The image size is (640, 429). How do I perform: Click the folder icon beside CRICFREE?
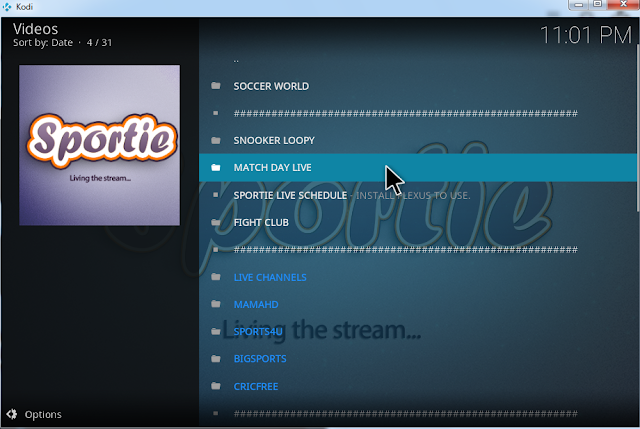click(216, 386)
